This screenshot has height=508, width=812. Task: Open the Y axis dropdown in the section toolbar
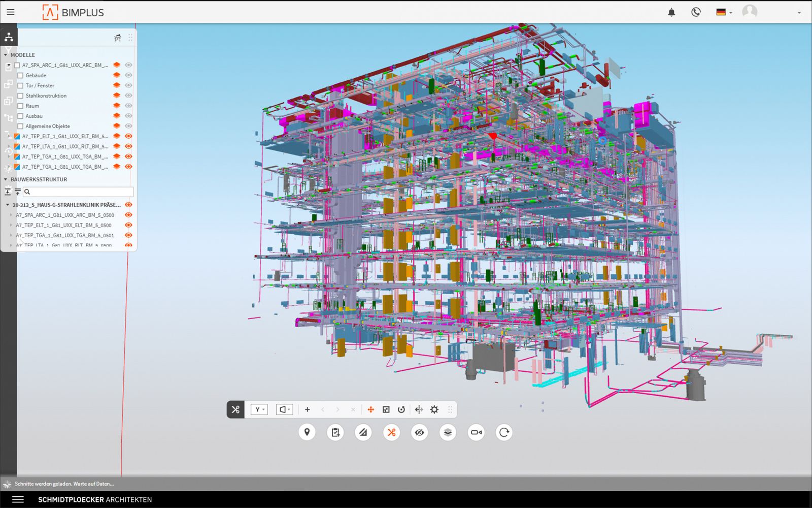tap(259, 409)
